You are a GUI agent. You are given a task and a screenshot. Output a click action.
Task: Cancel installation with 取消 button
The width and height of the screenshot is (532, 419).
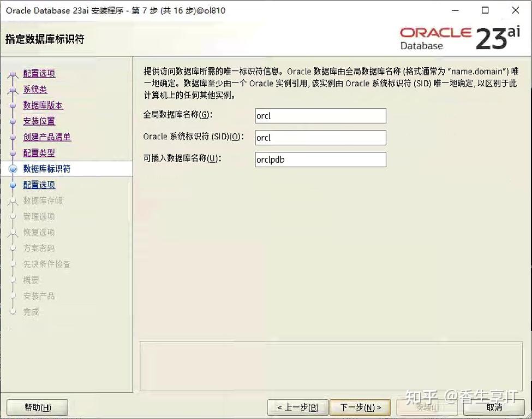[x=494, y=407]
